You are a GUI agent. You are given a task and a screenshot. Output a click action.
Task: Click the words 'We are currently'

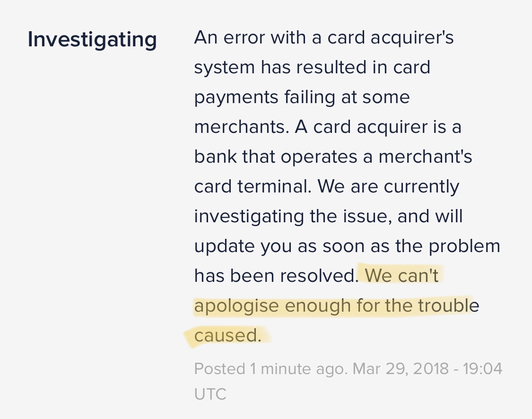pyautogui.click(x=388, y=188)
